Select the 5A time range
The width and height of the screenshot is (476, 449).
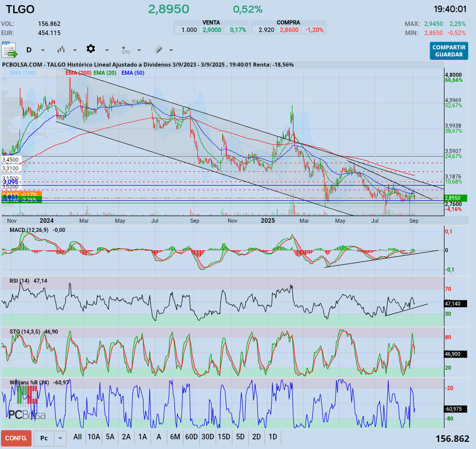click(110, 437)
